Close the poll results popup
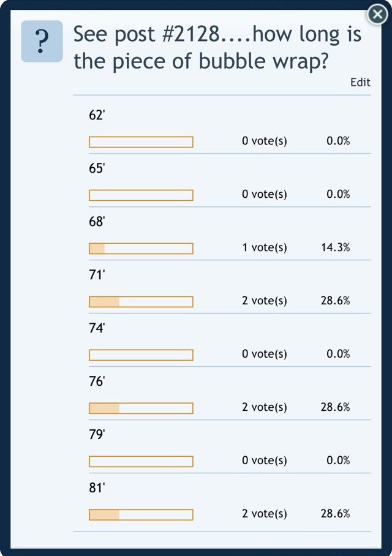The image size is (392, 556). click(377, 15)
